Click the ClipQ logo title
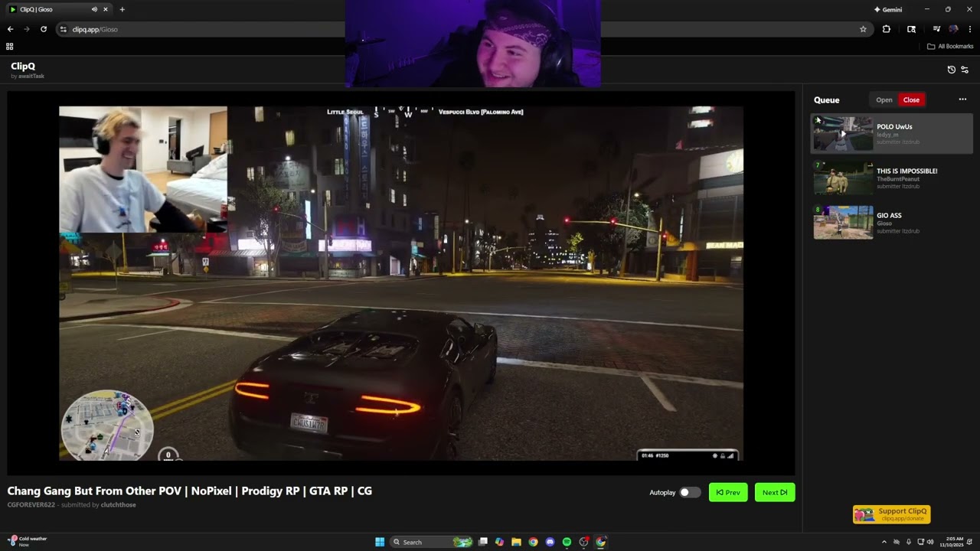 tap(23, 67)
